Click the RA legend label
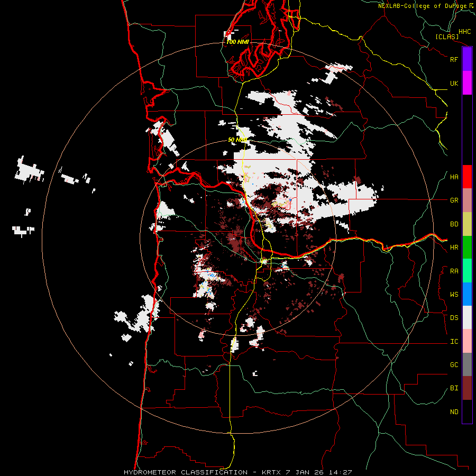The image size is (476, 476). 454,271
